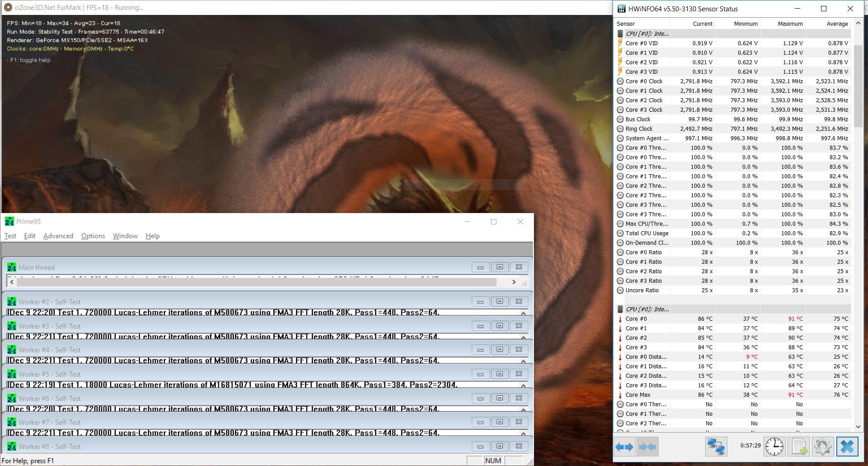The image size is (868, 466).
Task: Click the gray collapse-columns arrows icon in HWiNFO
Action: tap(647, 447)
